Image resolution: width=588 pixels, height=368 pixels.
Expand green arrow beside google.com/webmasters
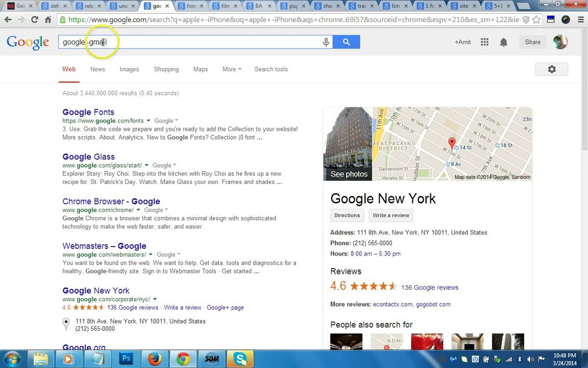(x=151, y=255)
